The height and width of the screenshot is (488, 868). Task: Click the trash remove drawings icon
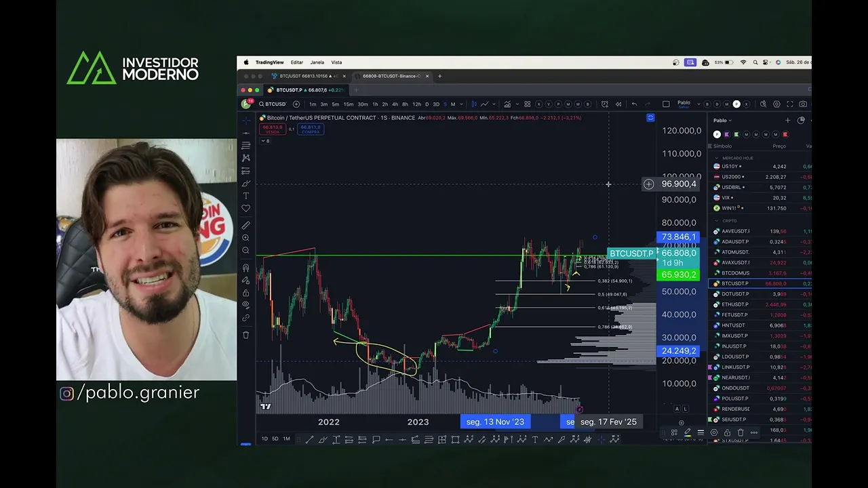pos(245,335)
